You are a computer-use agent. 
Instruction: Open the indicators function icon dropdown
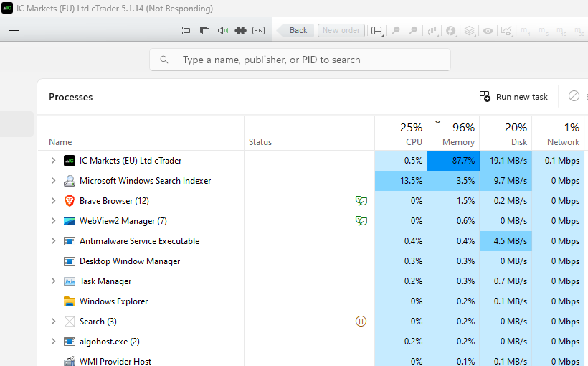(x=451, y=31)
